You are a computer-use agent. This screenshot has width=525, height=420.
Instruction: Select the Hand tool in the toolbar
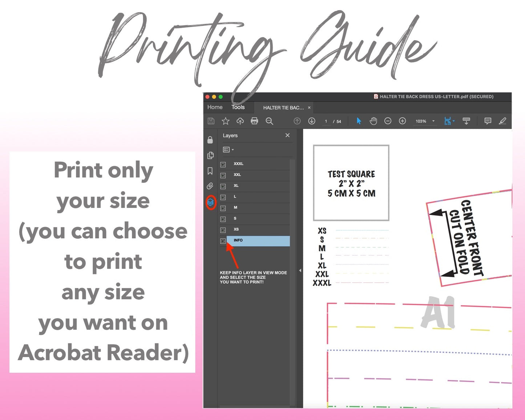coord(372,121)
